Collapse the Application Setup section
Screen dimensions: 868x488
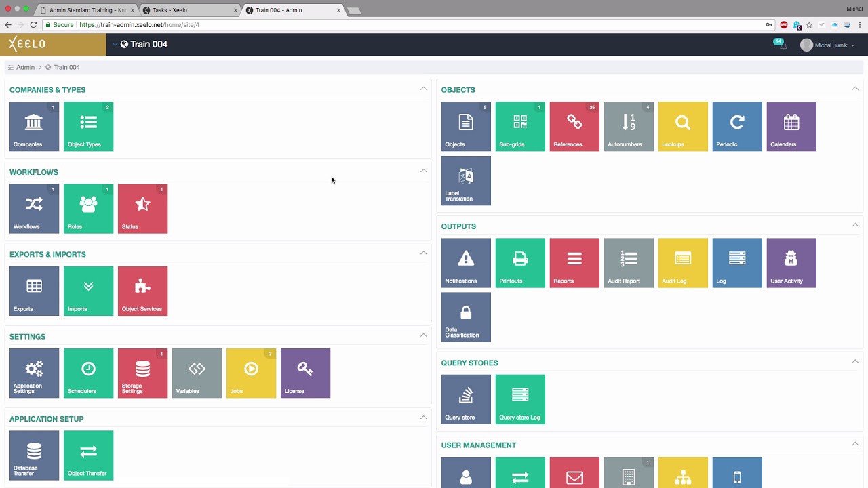(x=423, y=418)
